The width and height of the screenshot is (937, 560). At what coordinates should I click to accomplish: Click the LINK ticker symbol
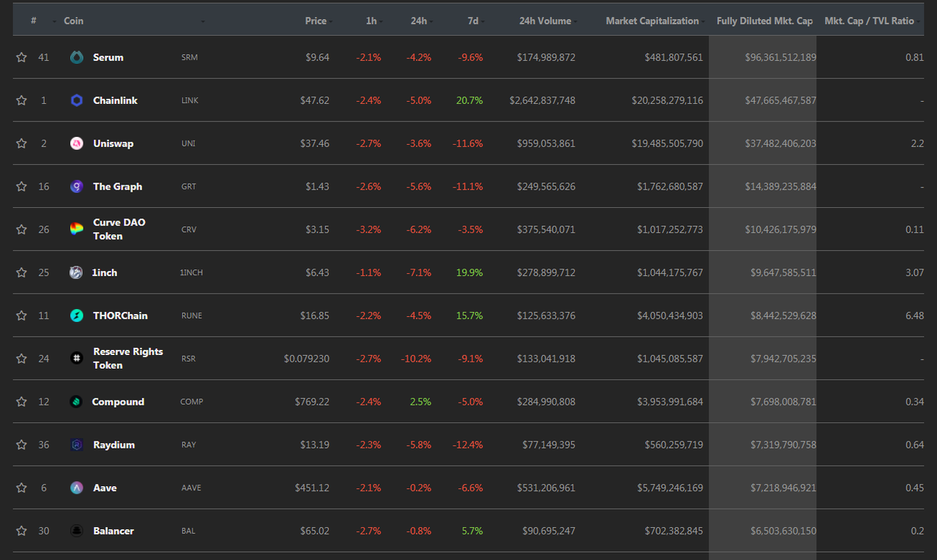[190, 100]
